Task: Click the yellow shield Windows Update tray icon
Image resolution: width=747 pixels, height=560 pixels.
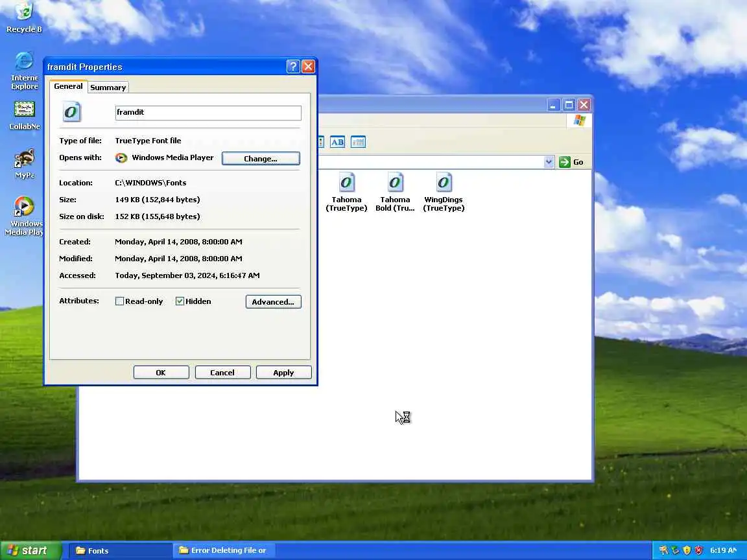Action: click(687, 550)
